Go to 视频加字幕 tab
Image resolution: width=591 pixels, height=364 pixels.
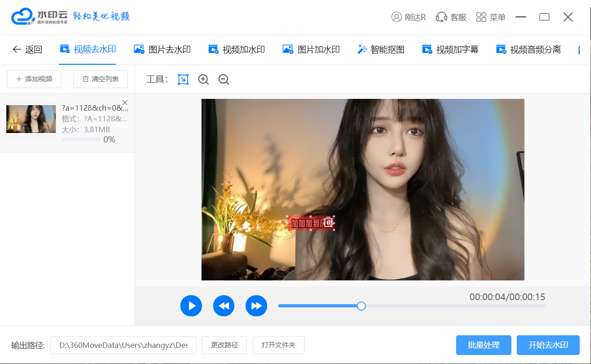tap(450, 49)
